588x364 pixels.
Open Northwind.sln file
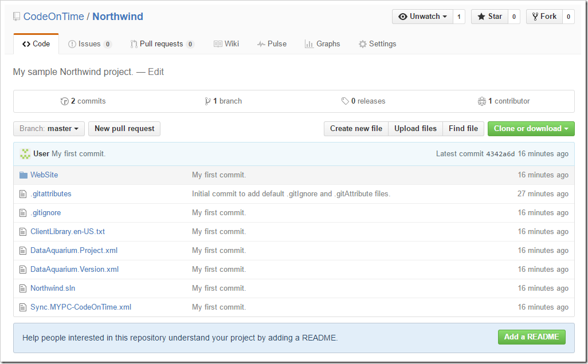click(x=53, y=288)
